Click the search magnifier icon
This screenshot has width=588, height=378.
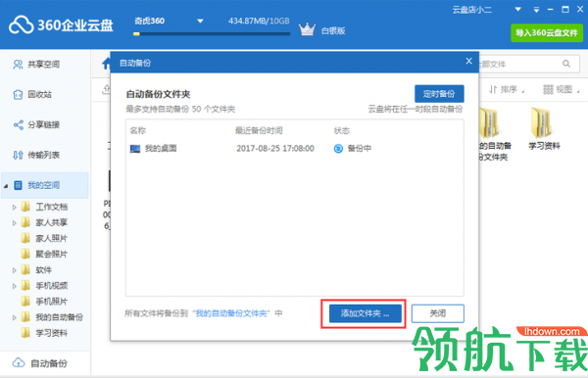pyautogui.click(x=566, y=64)
